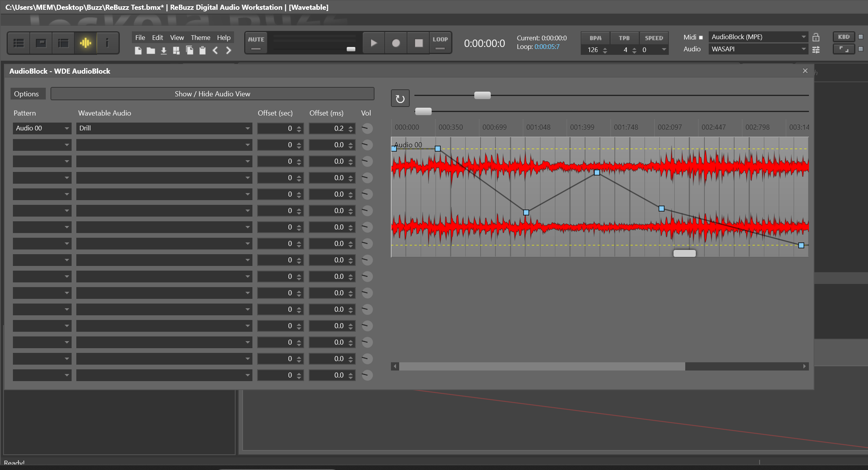Open the Midi device dropdown AudioBlock (MPE)
This screenshot has height=470, width=868.
tap(758, 37)
